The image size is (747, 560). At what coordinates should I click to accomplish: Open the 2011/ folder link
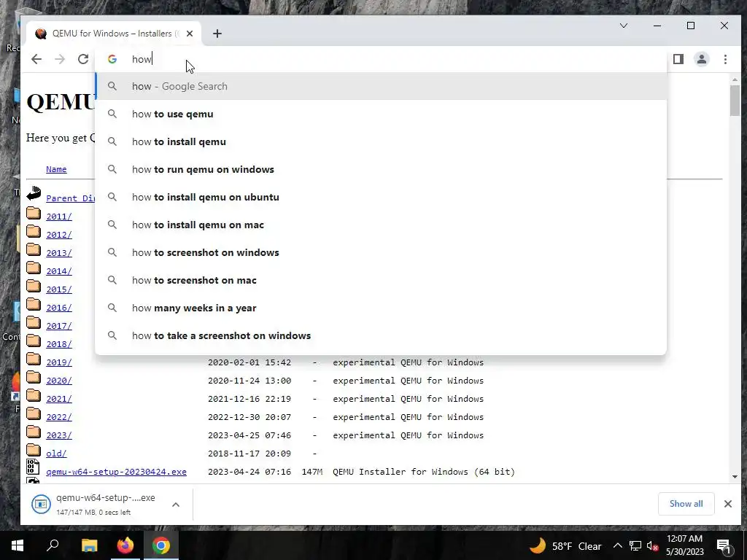click(59, 216)
